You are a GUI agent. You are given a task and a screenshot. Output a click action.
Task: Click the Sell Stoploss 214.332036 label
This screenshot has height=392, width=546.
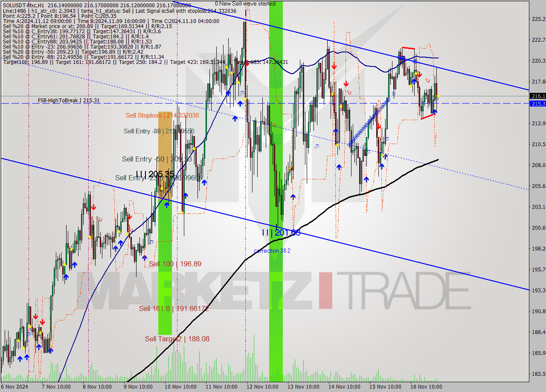(x=162, y=115)
